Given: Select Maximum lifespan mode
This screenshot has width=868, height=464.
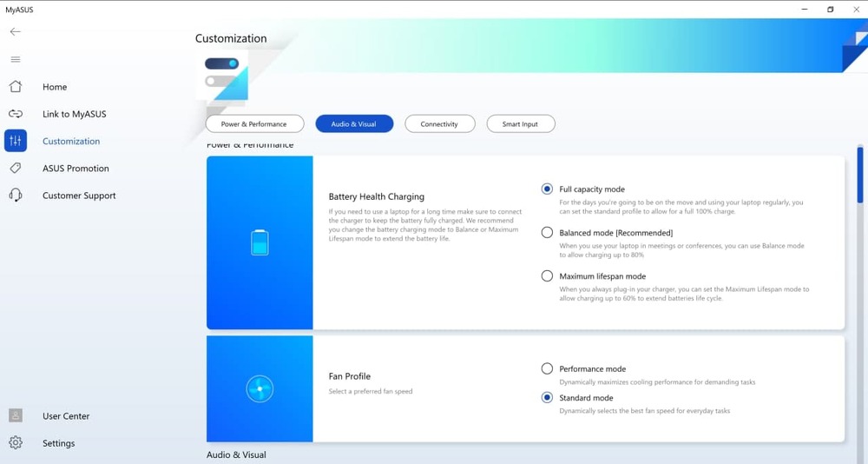Looking at the screenshot, I should [547, 275].
